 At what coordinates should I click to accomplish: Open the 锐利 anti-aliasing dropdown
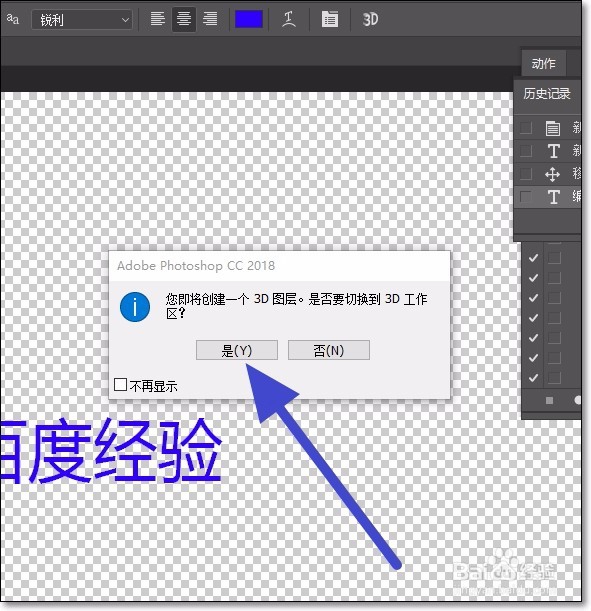pyautogui.click(x=81, y=19)
